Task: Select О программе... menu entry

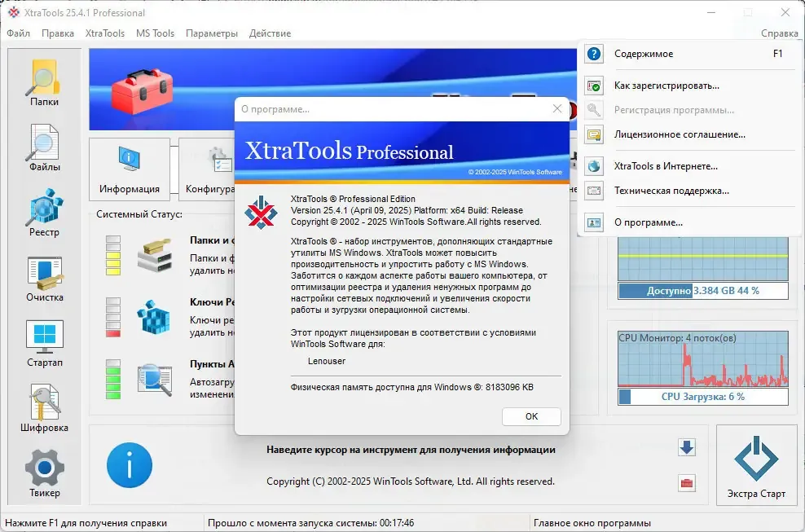Action: 689,223
